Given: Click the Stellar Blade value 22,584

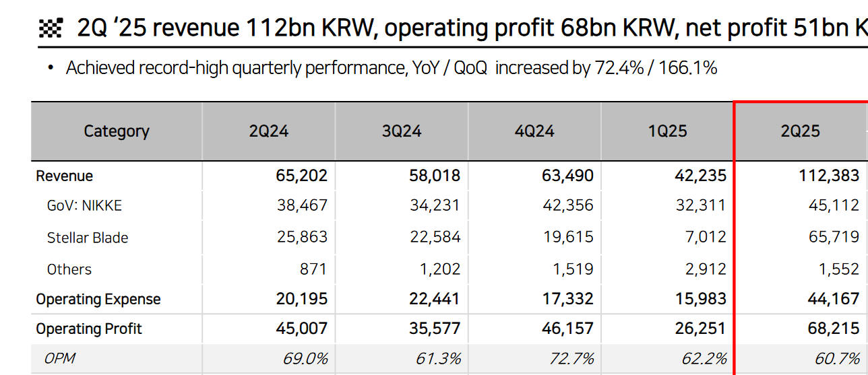Looking at the screenshot, I should pyautogui.click(x=435, y=238).
